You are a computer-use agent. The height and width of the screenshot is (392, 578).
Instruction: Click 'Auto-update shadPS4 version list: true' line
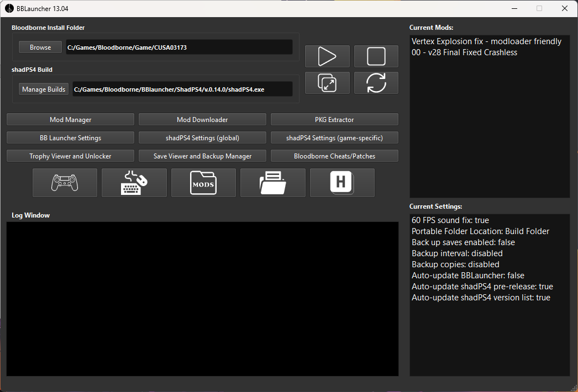pos(481,298)
